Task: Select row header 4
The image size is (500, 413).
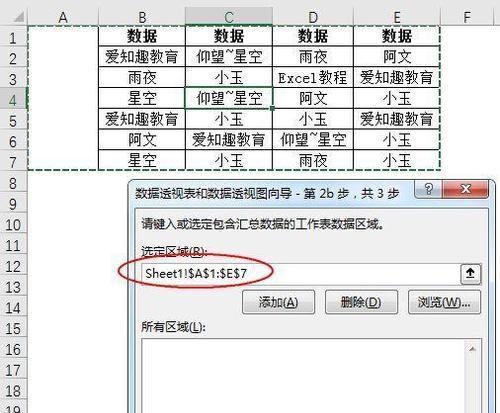Action: (x=13, y=99)
